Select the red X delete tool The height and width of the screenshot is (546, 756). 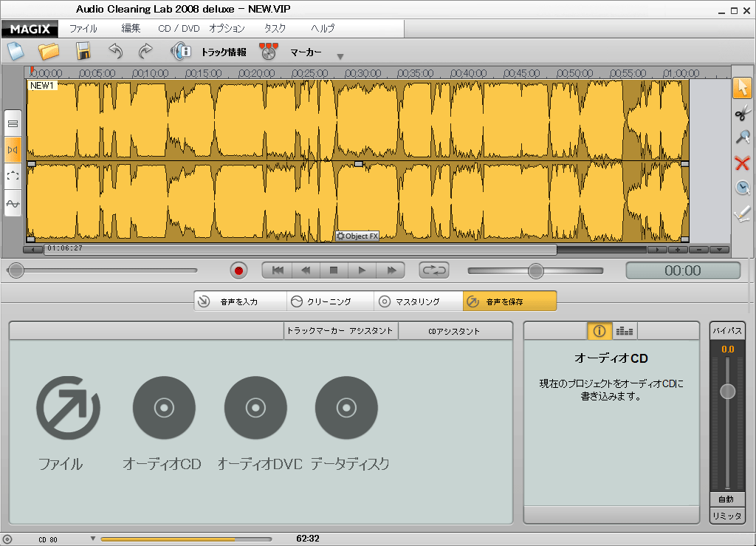742,163
